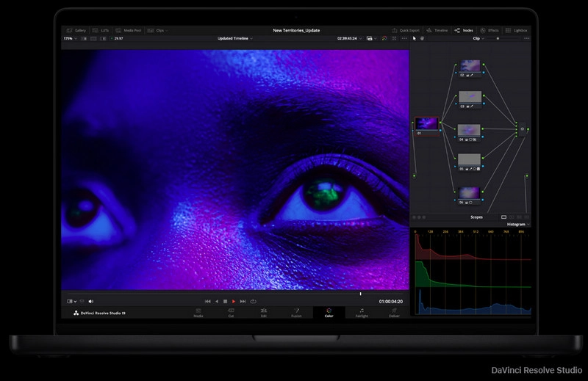
Task: Select the hand pan tool in node editor
Action: [x=422, y=38]
